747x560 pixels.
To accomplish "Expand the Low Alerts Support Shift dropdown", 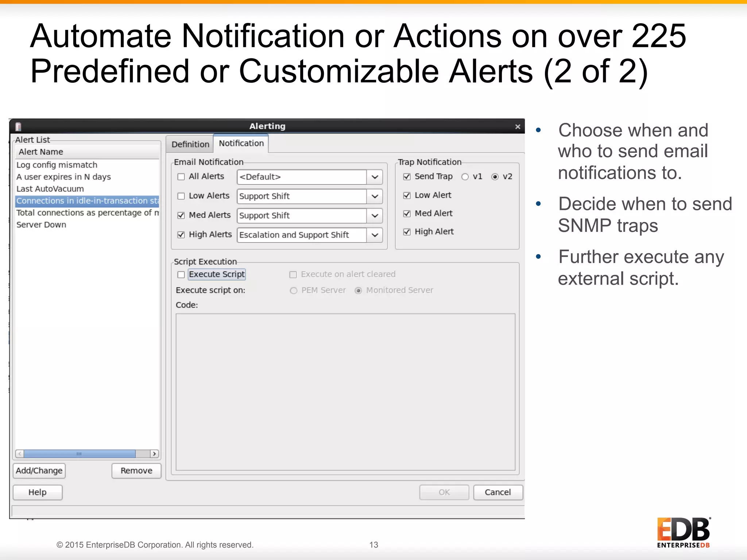I will pos(375,197).
